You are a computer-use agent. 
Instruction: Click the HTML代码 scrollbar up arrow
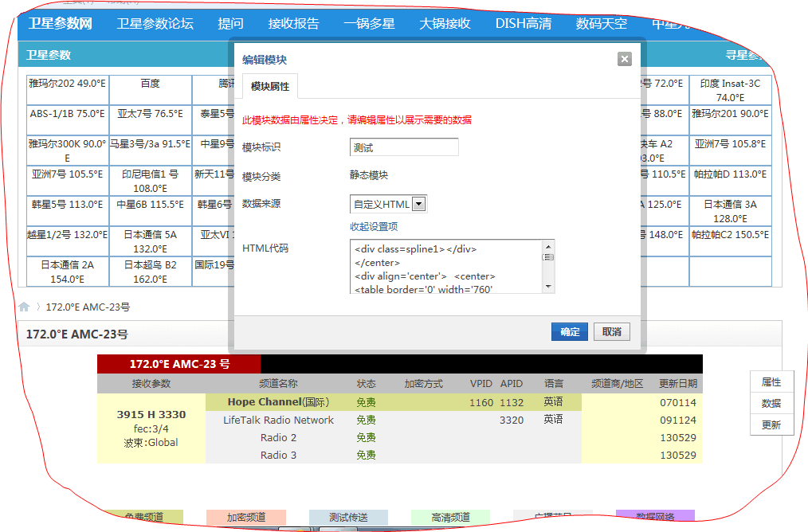(548, 247)
